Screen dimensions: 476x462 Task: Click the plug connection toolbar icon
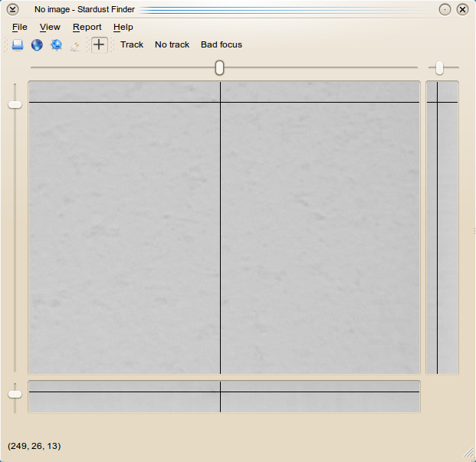75,46
